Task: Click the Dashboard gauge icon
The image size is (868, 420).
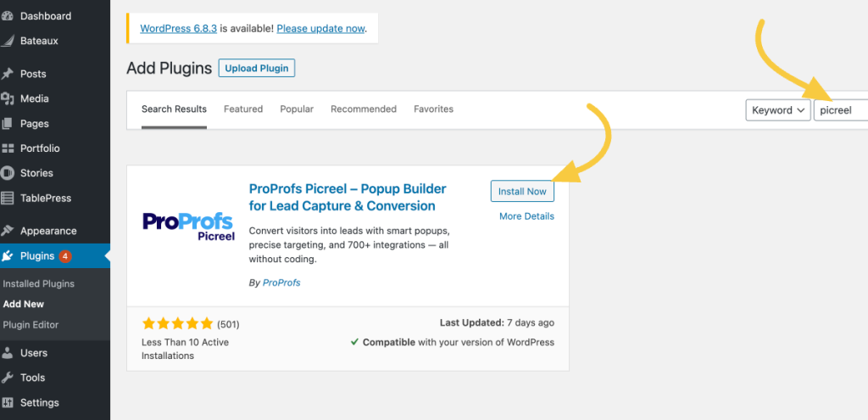Action: pos(8,16)
